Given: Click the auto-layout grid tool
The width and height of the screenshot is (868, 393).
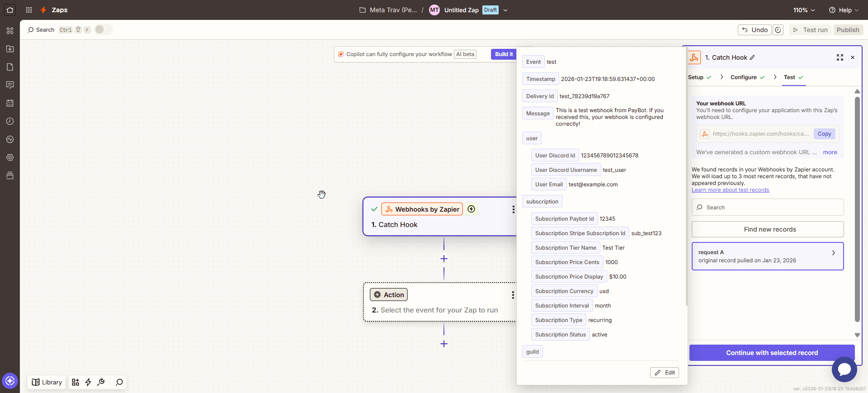Looking at the screenshot, I should [x=75, y=382].
